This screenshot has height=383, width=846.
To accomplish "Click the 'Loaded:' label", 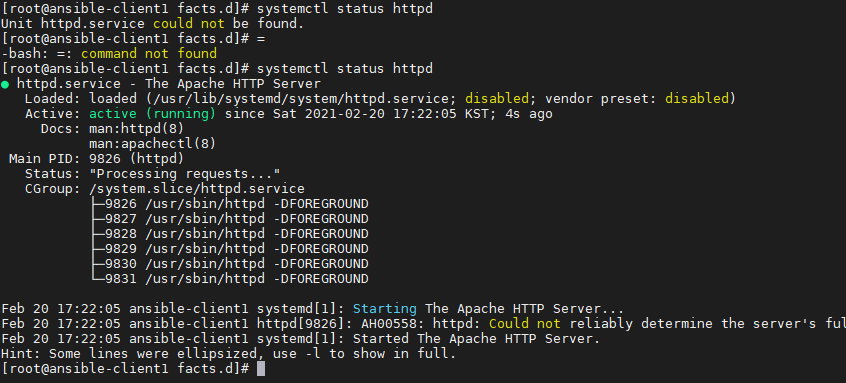I will coord(52,99).
